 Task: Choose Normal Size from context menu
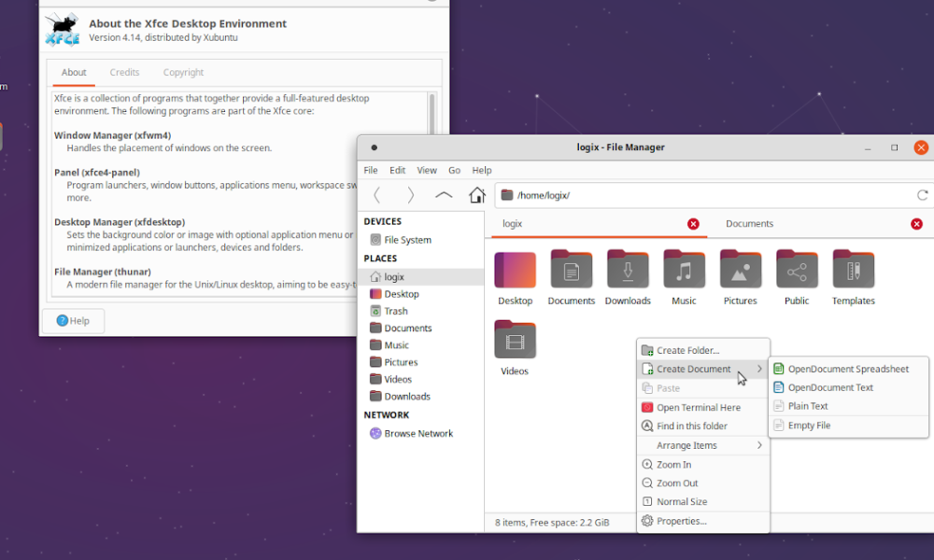[x=703, y=502]
